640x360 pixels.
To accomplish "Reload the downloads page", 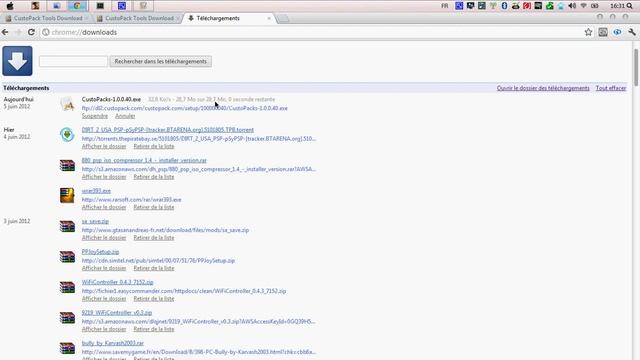I will coord(31,32).
